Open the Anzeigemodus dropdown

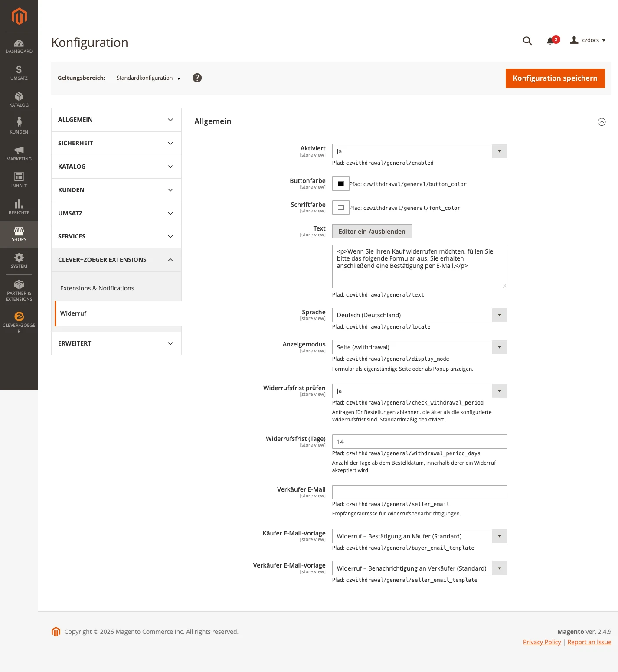pyautogui.click(x=419, y=347)
